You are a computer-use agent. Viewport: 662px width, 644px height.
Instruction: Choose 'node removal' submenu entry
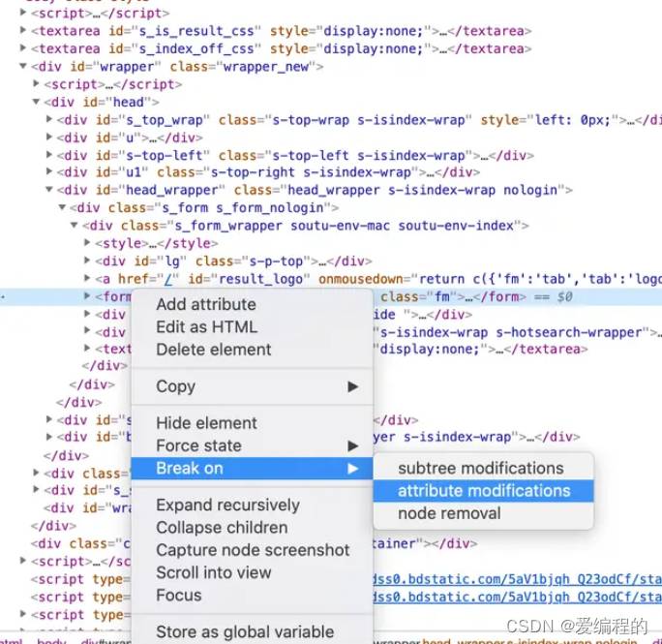point(449,513)
